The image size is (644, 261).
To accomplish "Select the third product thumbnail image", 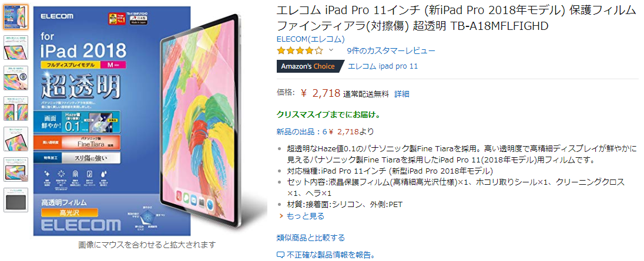I will 16,78.
